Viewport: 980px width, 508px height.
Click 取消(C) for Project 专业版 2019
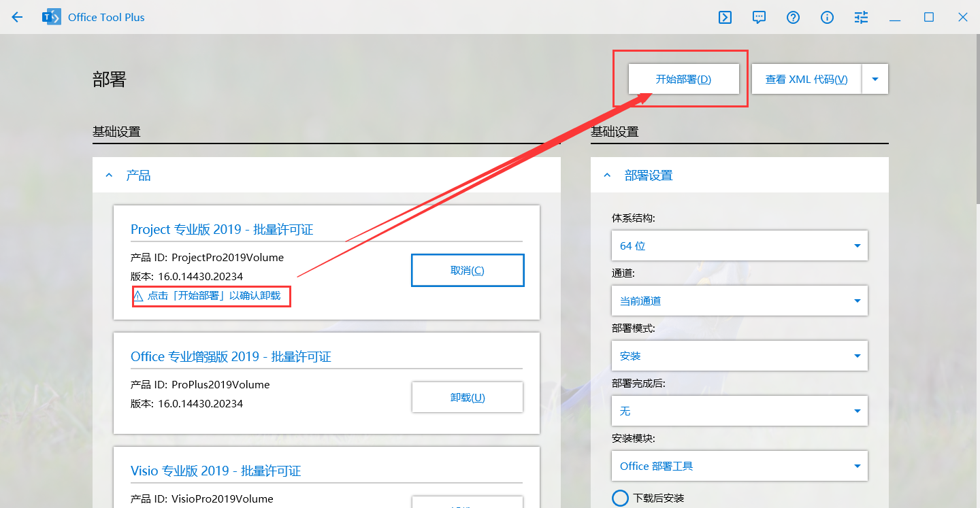tap(468, 271)
